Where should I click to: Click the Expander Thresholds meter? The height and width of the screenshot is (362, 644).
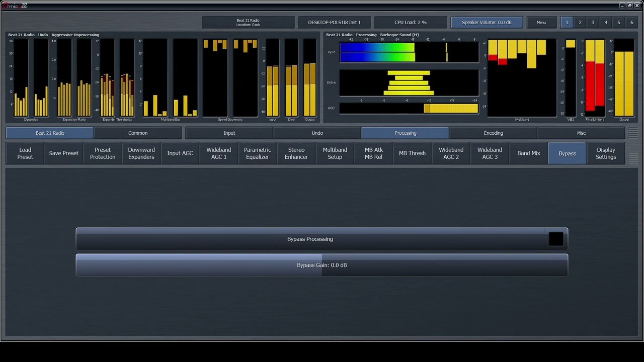pyautogui.click(x=117, y=78)
